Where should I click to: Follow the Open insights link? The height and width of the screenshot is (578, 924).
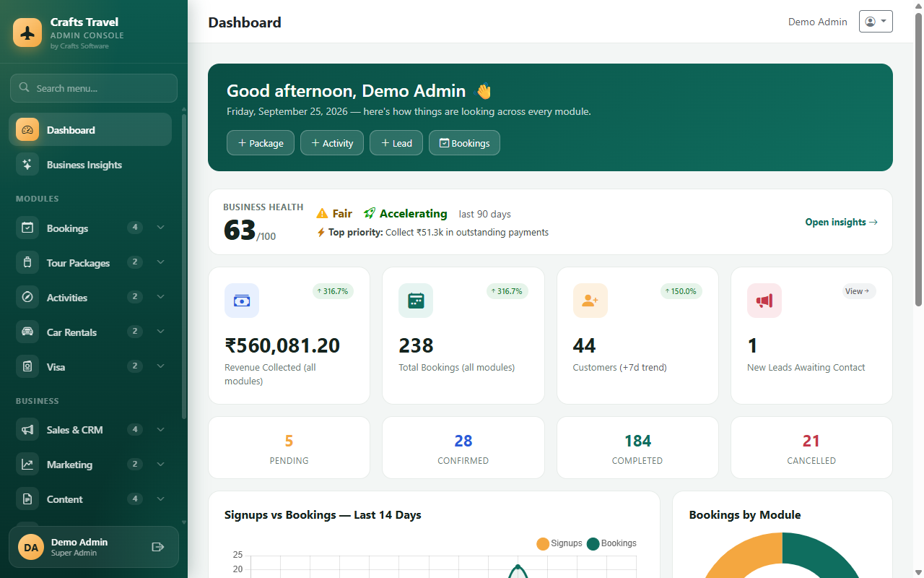pyautogui.click(x=842, y=222)
